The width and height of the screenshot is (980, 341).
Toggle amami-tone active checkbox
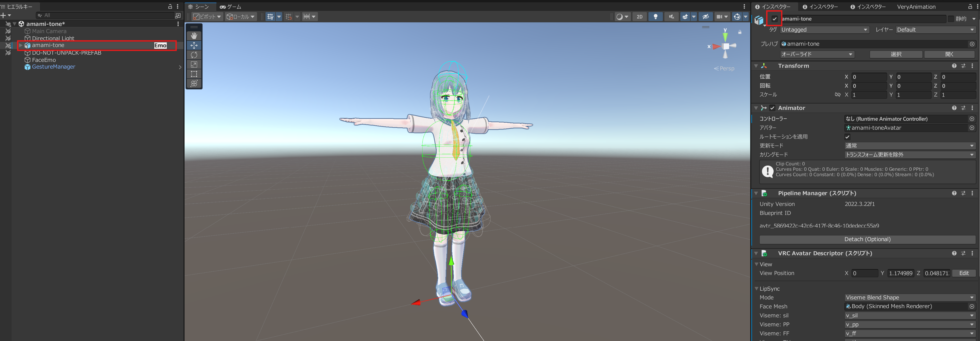[x=774, y=19]
